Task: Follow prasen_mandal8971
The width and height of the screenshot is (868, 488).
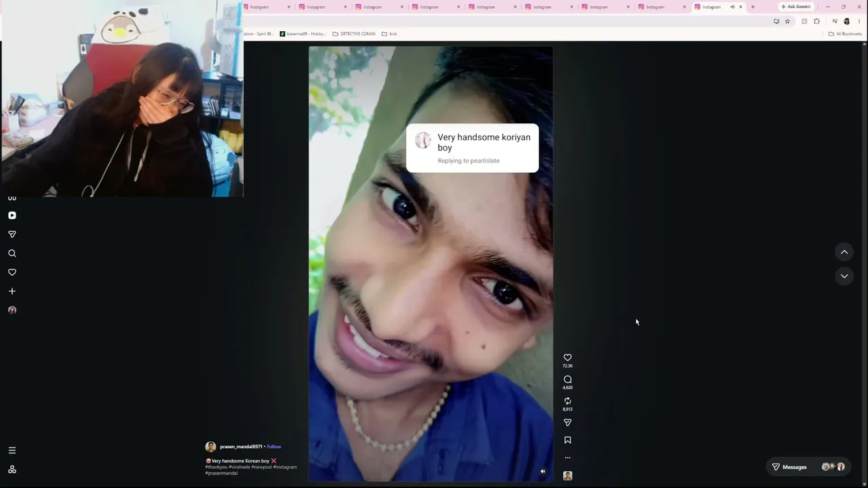Action: pos(274,447)
